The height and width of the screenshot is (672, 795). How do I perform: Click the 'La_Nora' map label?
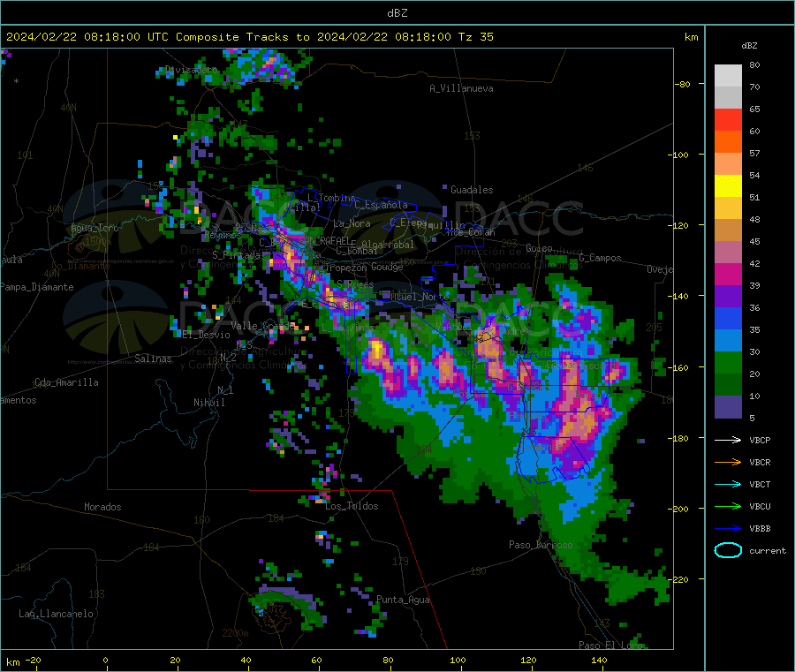pyautogui.click(x=352, y=223)
